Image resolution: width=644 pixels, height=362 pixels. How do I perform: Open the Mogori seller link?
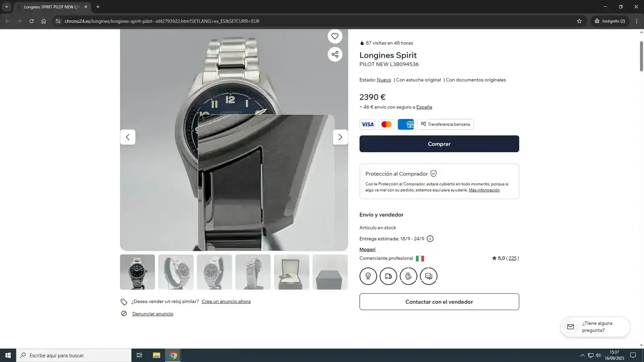[367, 249]
